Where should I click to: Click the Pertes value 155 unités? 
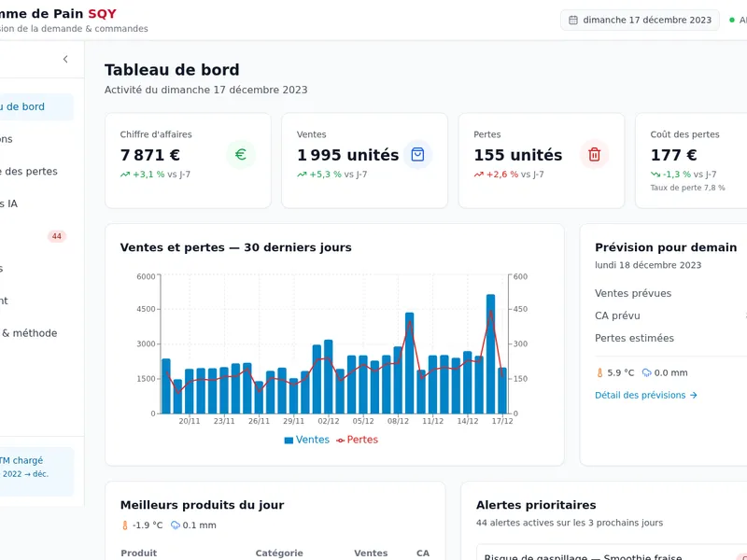click(x=518, y=155)
